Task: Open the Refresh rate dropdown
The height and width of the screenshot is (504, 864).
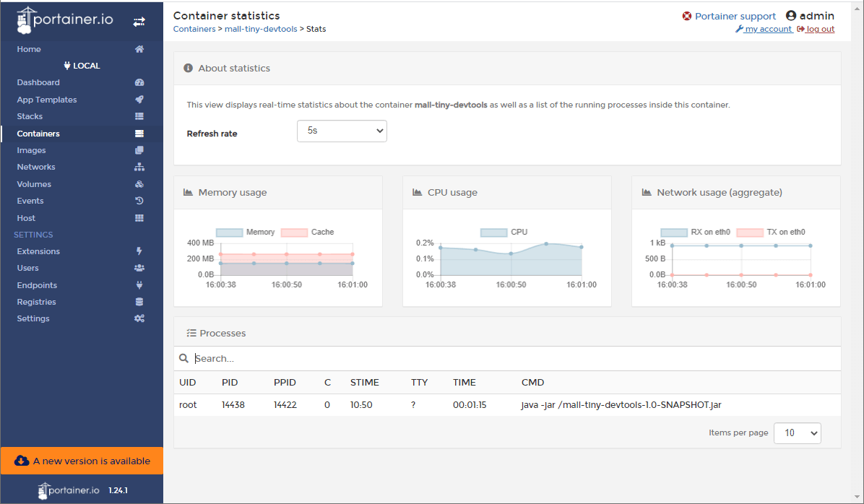Action: [x=342, y=131]
